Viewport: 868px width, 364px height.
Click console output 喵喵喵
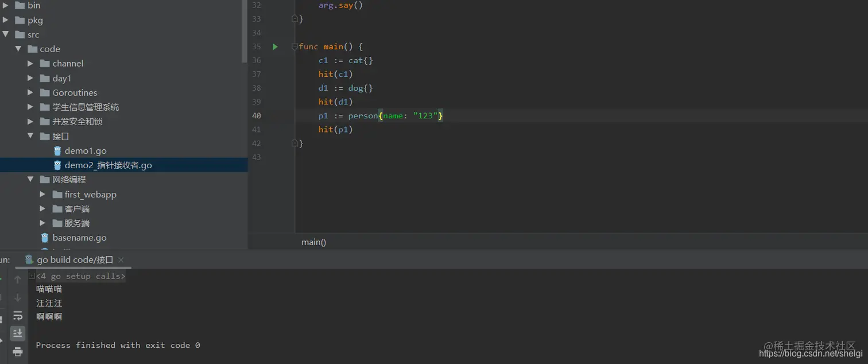click(x=49, y=289)
